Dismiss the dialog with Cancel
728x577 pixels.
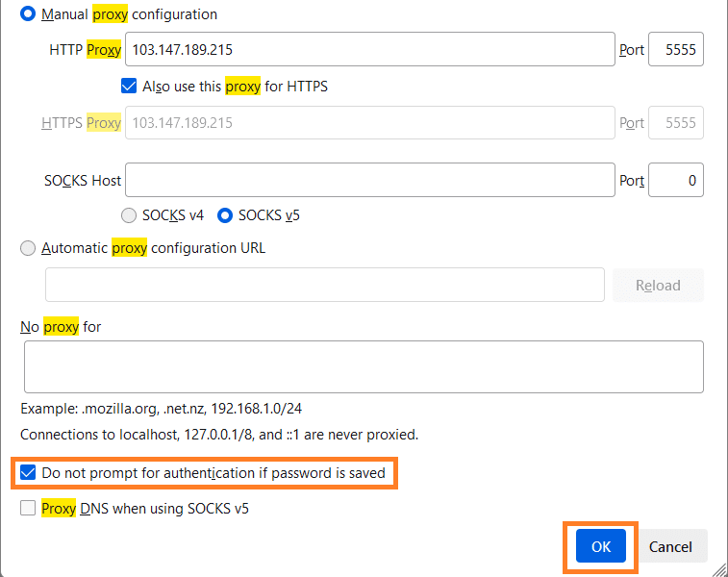coord(670,546)
